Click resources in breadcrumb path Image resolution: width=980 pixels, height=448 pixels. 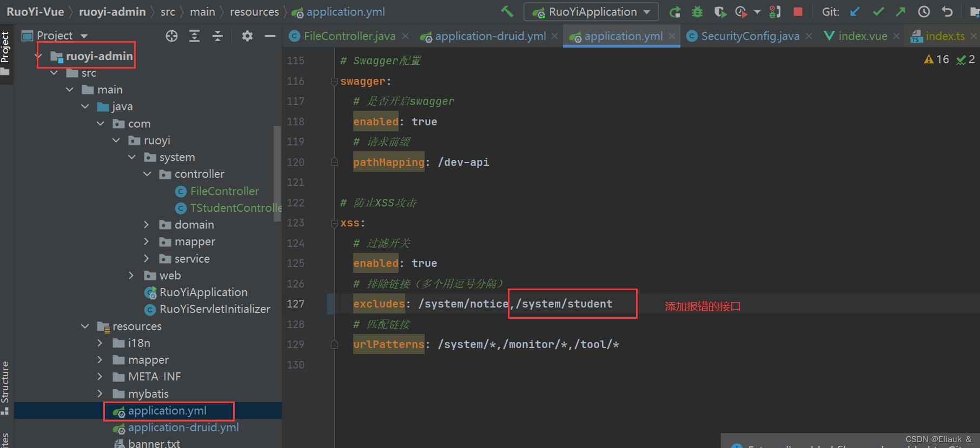(254, 12)
